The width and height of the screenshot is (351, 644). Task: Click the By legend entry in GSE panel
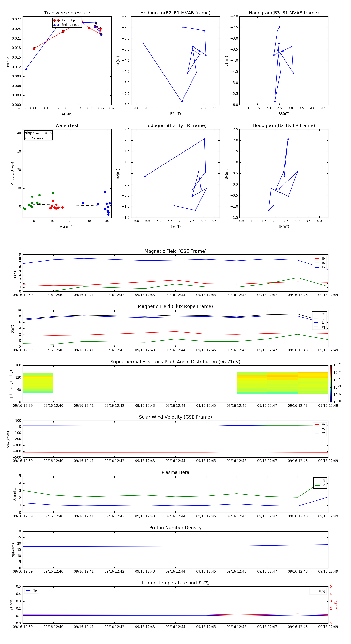(320, 263)
